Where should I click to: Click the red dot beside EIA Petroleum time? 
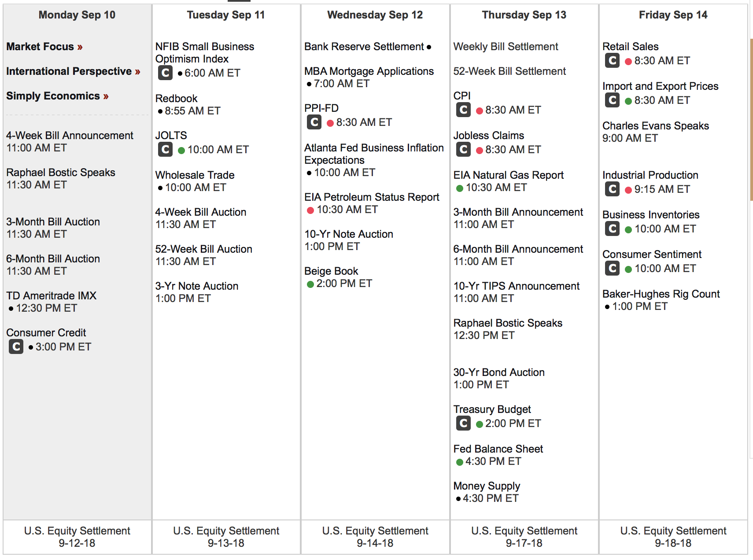(310, 210)
